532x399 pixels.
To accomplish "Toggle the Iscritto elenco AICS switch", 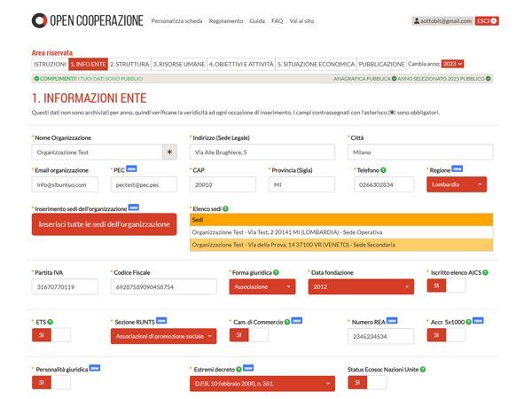I will tap(446, 286).
